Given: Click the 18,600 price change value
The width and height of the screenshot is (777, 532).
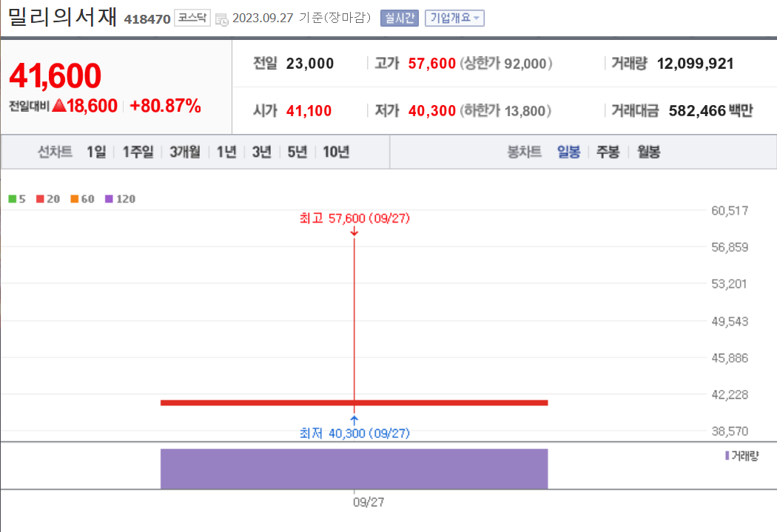Looking at the screenshot, I should pyautogui.click(x=92, y=106).
